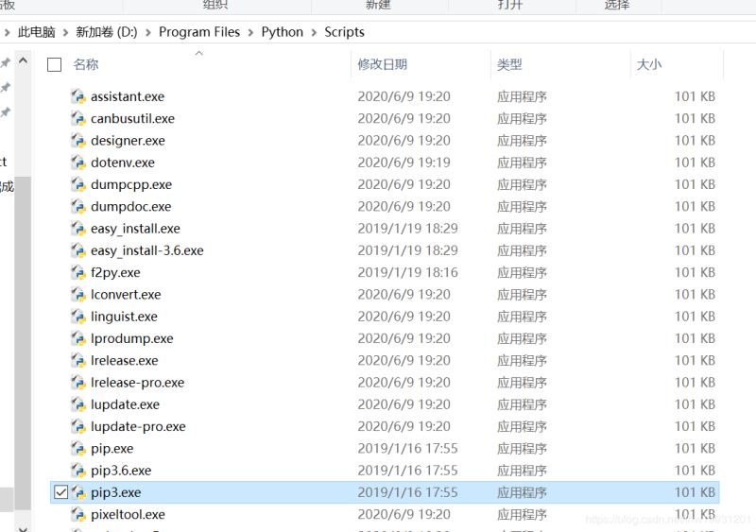This screenshot has height=532, width=756.
Task: Select the dumpcpp.exe file name
Action: 131,184
